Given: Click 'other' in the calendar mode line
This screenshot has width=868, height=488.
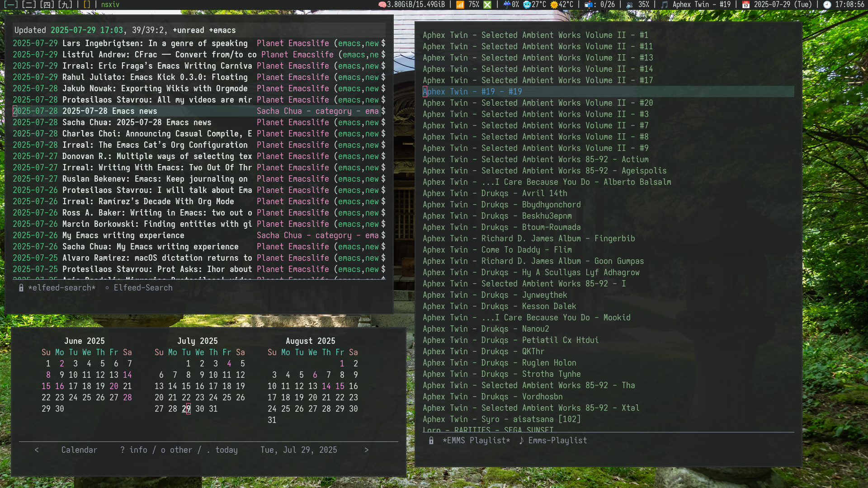Looking at the screenshot, I should (x=181, y=450).
